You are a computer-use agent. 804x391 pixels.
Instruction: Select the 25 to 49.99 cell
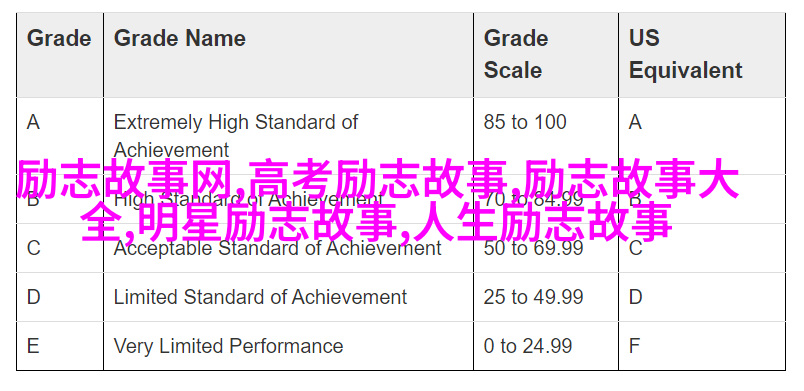(x=546, y=297)
